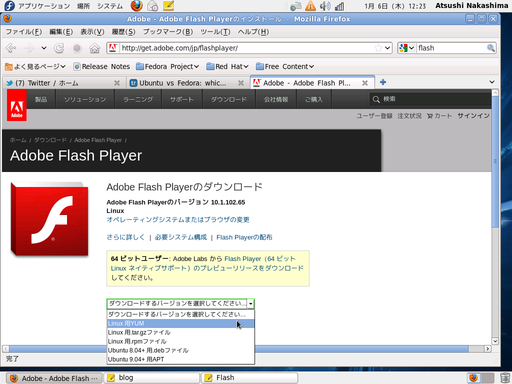Launch Firefox from the top panel icon

[x=137, y=6]
